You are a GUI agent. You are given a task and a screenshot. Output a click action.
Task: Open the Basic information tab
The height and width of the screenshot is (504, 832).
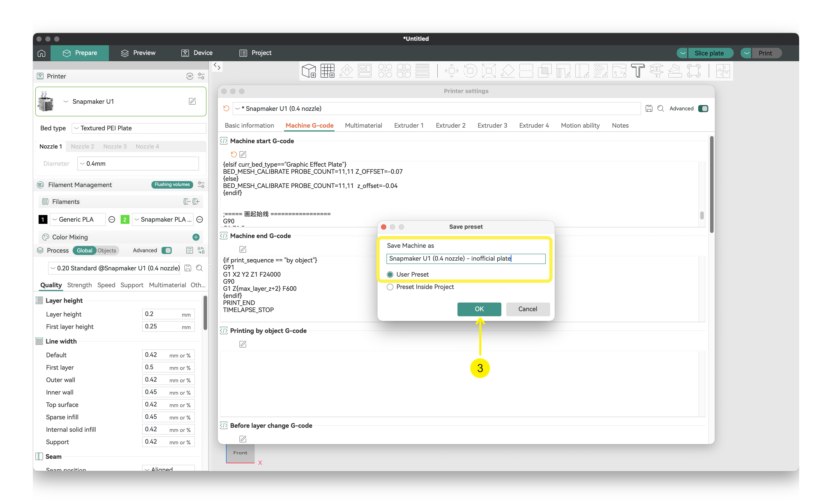pos(249,126)
